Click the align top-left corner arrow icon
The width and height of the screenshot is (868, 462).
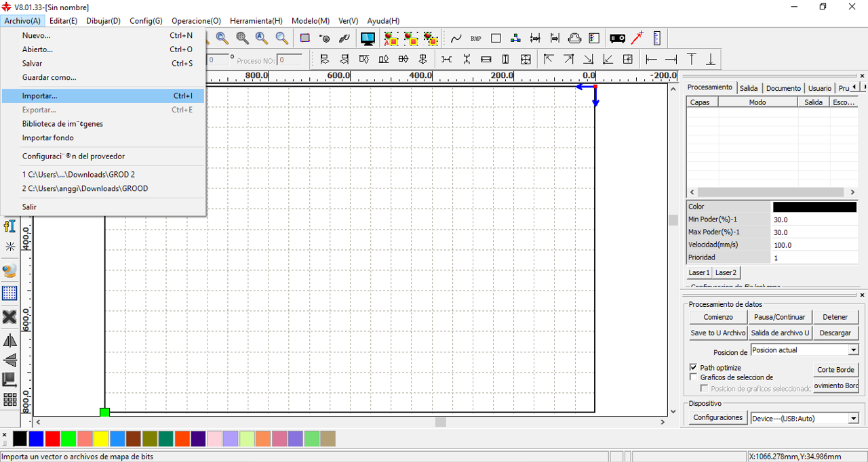549,60
